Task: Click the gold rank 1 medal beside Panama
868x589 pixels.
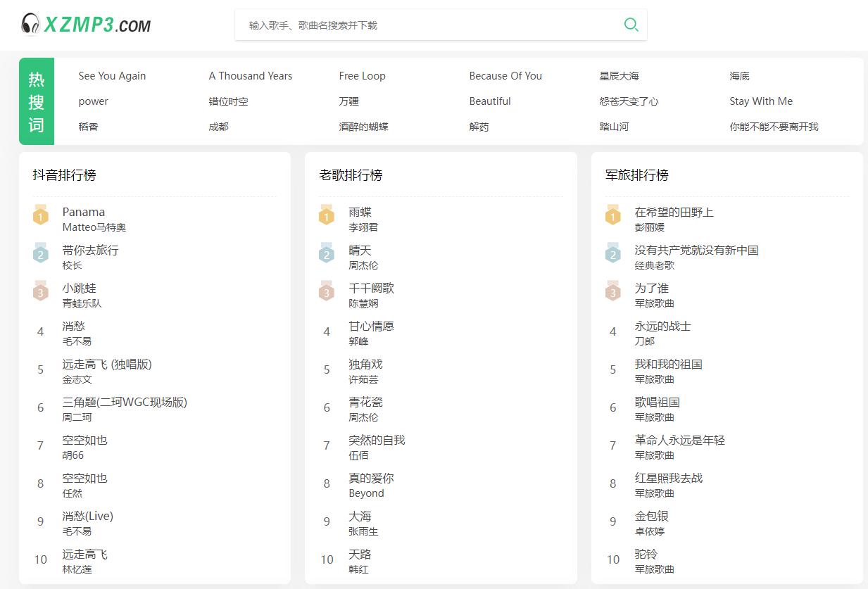Action: pyautogui.click(x=41, y=216)
